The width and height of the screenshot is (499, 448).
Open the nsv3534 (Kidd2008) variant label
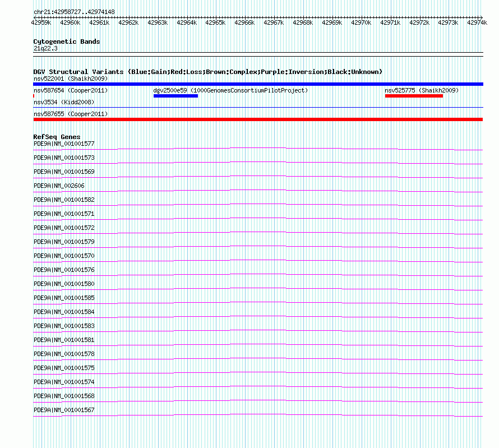pos(64,102)
